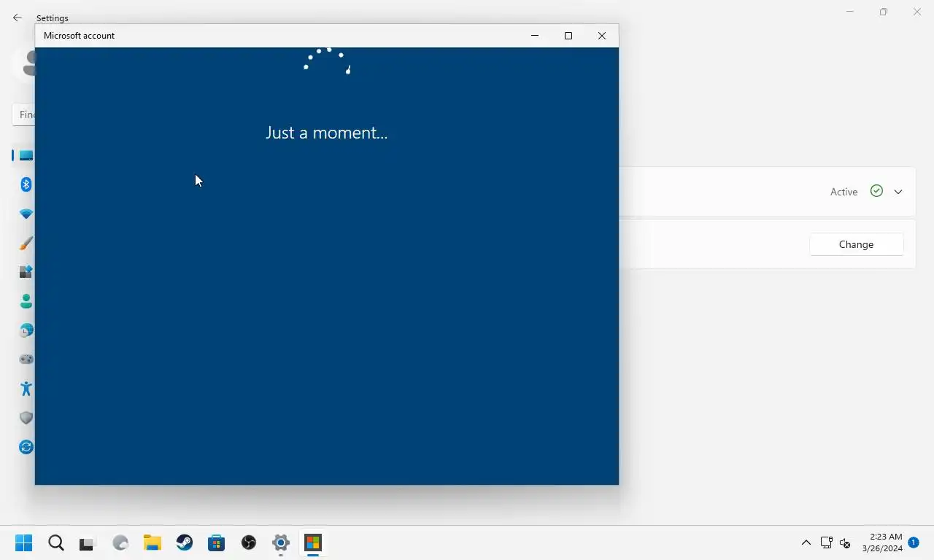Open notification badge in system tray
Viewport: 934px width, 560px height.
(914, 542)
